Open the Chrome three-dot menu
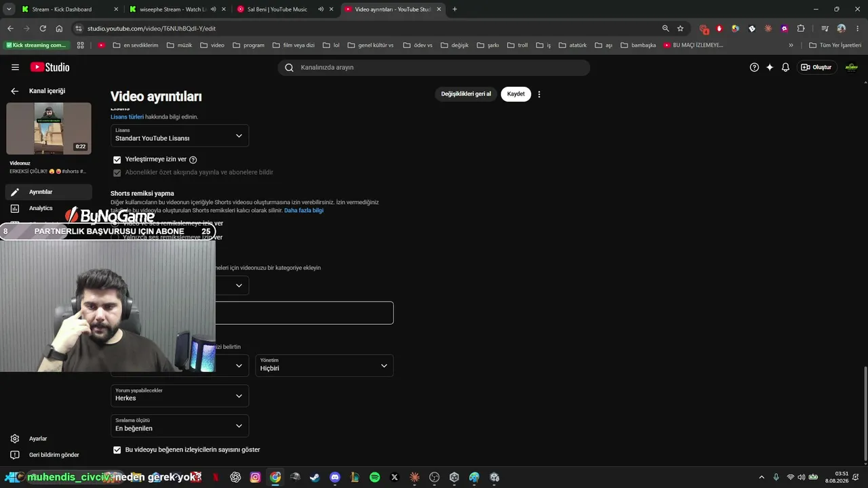The height and width of the screenshot is (488, 868). [856, 28]
